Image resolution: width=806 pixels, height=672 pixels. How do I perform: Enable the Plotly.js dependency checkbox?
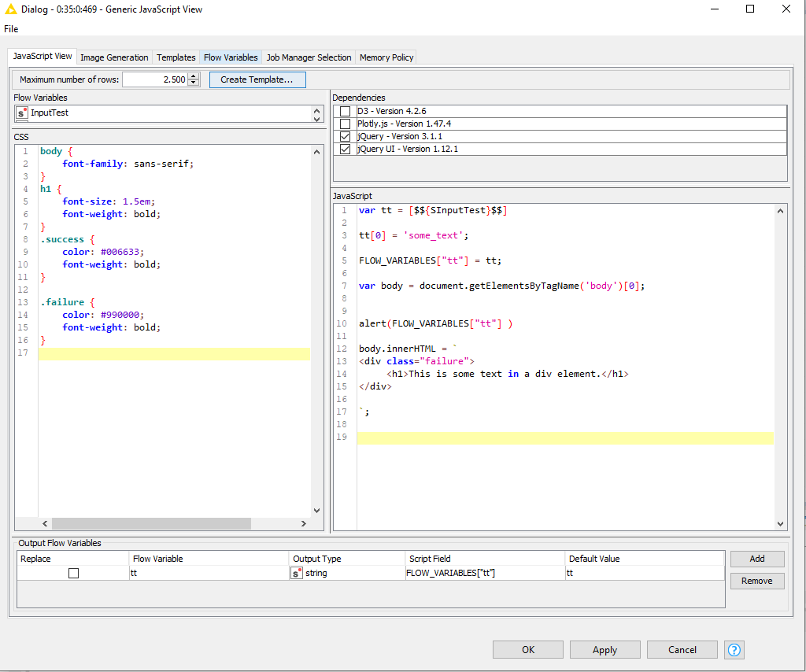[x=345, y=124]
